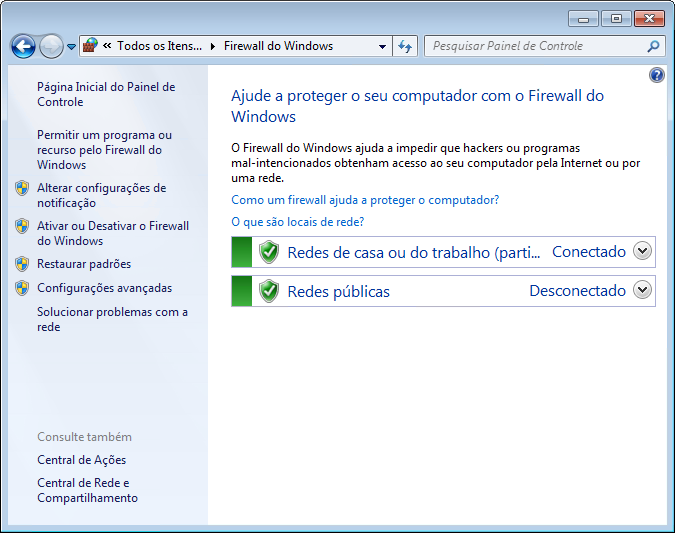Click the firewall icon in address bar

point(90,45)
